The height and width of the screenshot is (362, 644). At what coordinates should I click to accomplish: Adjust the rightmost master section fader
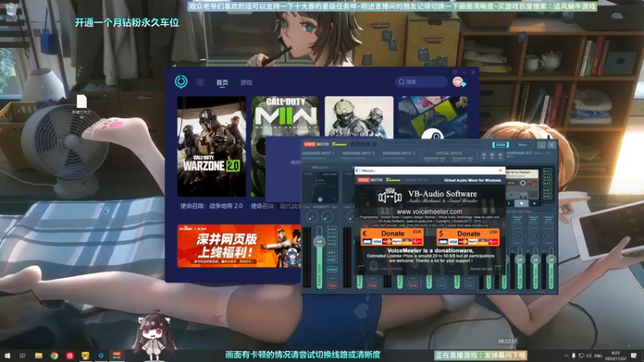tap(551, 260)
